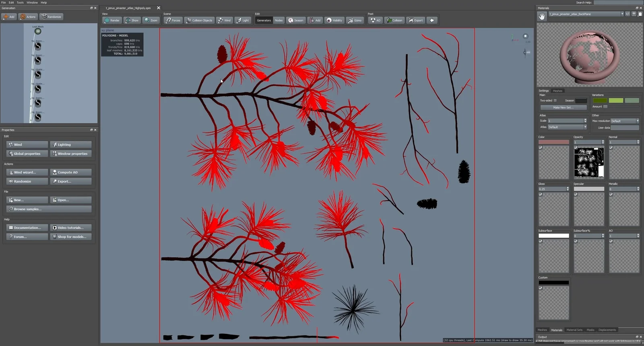Switch edit mode to Generators

[264, 20]
